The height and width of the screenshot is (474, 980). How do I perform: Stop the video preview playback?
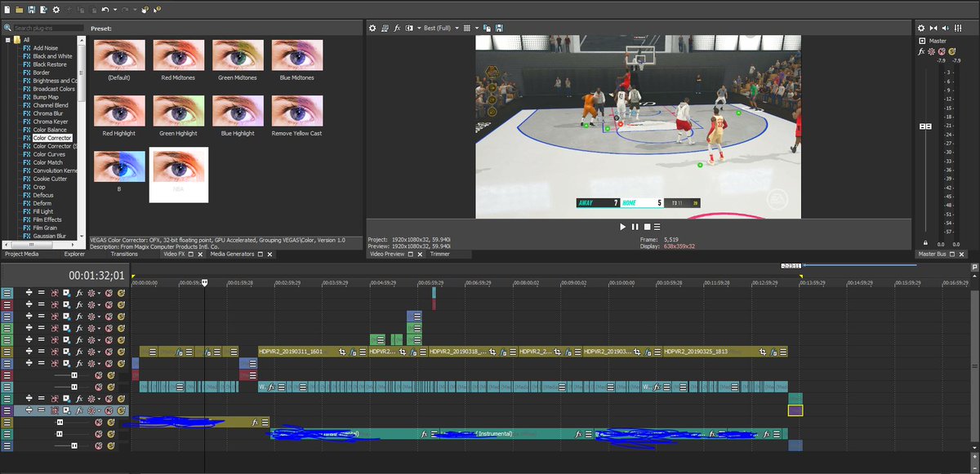[x=646, y=227]
